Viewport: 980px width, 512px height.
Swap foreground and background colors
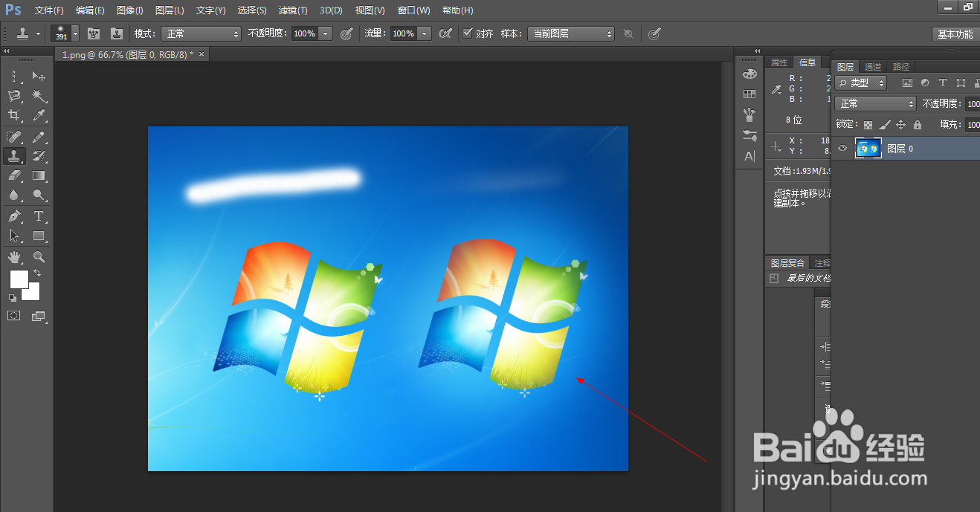click(x=38, y=273)
